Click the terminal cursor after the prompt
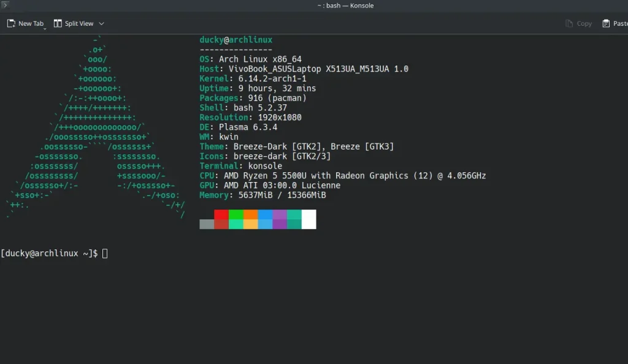Screen dimensions: 628x364 point(105,253)
